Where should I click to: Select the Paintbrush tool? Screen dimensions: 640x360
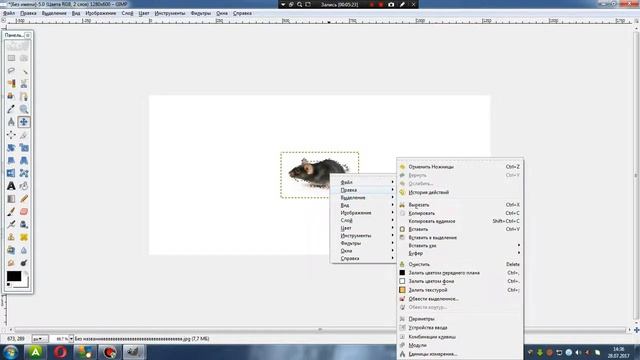pyautogui.click(x=11, y=211)
